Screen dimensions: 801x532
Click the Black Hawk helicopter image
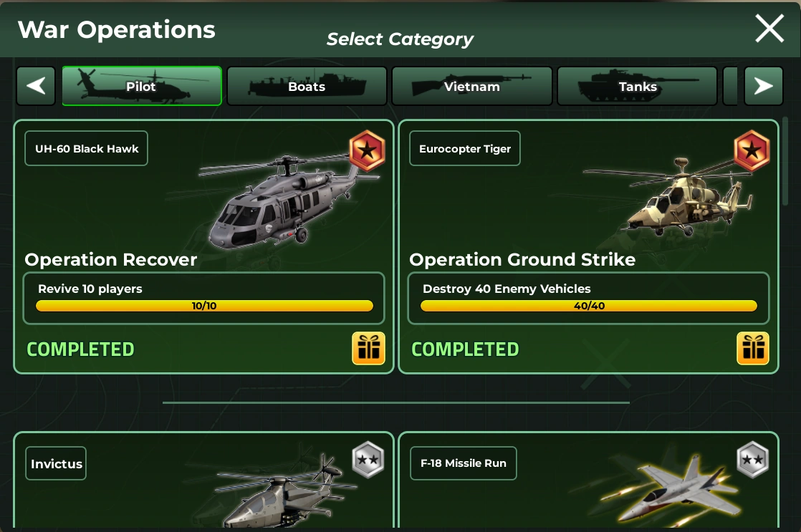289,202
